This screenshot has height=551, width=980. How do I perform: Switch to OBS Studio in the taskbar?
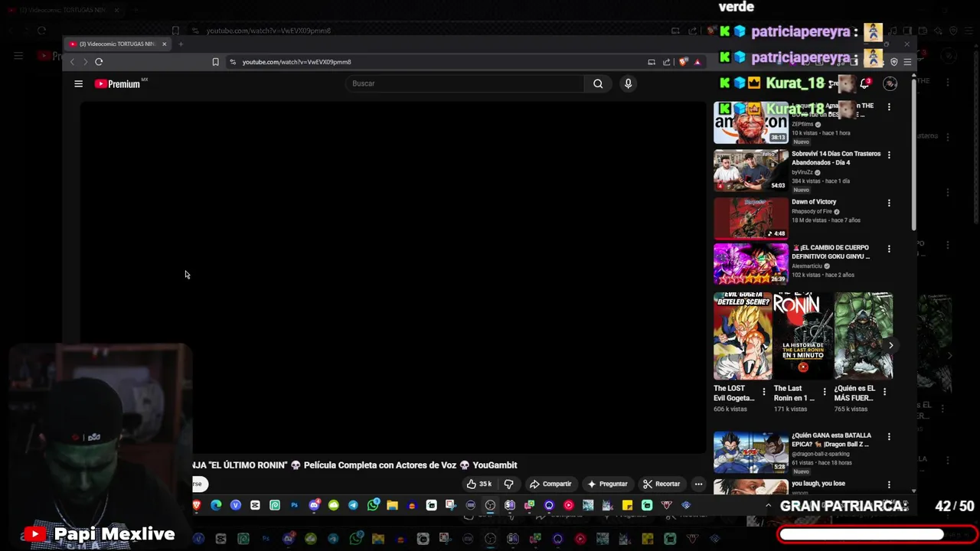click(x=490, y=505)
